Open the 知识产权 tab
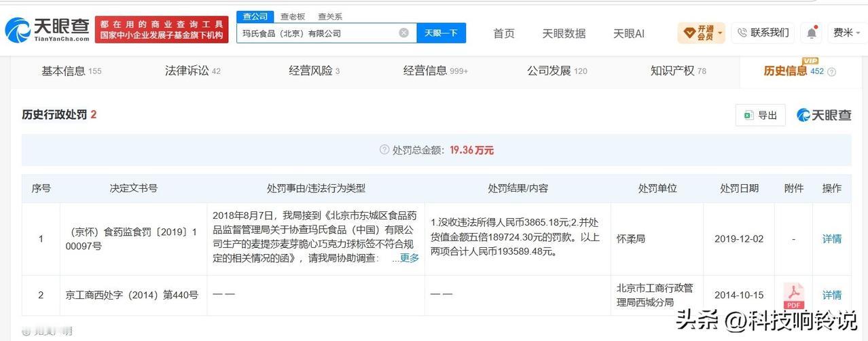This screenshot has height=341, width=868. [x=678, y=71]
